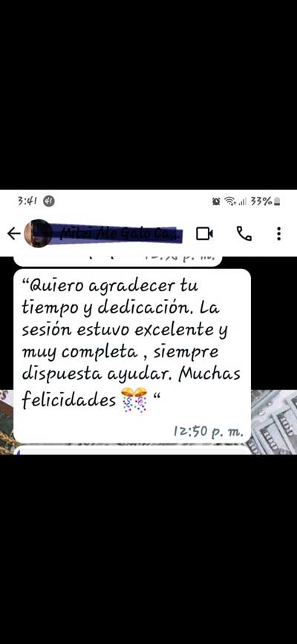Click the Wi-Fi status icon
This screenshot has width=297, height=644.
tap(229, 201)
